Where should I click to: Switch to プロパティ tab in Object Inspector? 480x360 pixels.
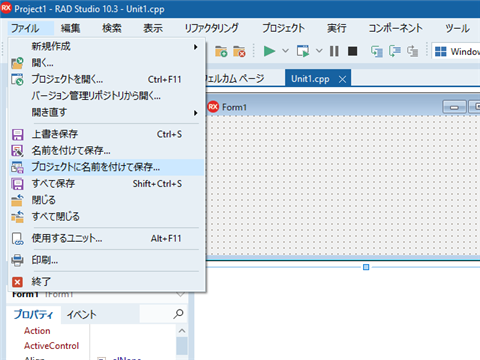[x=33, y=314]
